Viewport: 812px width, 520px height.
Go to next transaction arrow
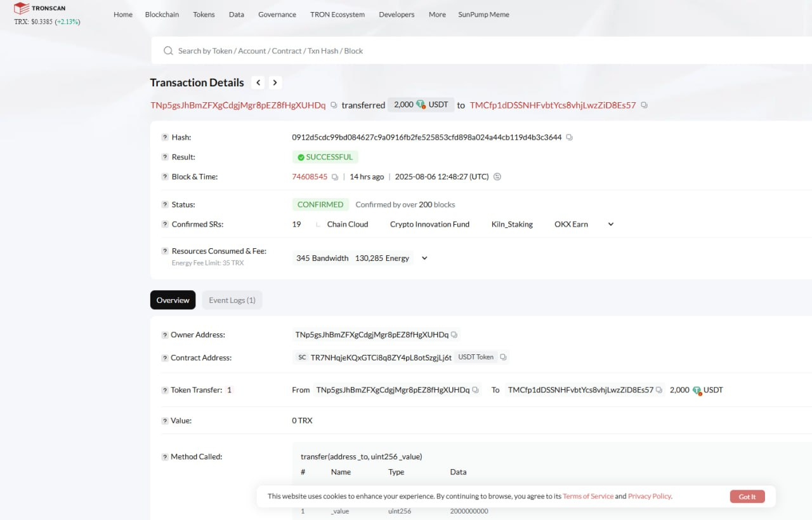click(275, 83)
